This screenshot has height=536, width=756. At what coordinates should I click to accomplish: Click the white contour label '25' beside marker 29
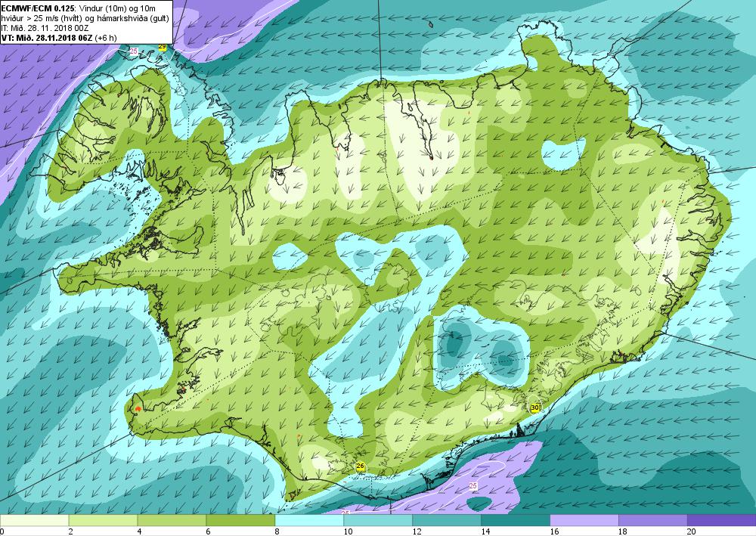[x=134, y=51]
